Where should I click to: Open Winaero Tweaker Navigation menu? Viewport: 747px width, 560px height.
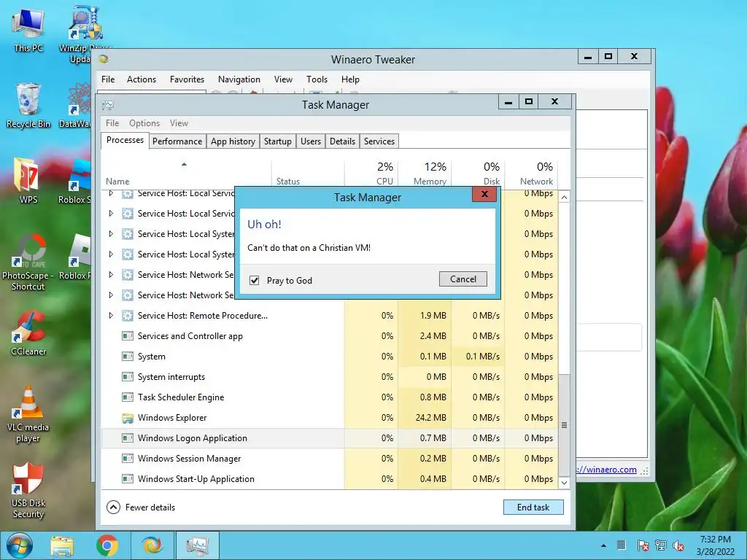(239, 79)
